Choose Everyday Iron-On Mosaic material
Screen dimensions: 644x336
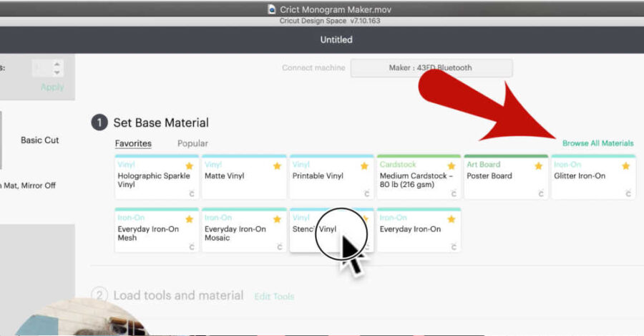(x=244, y=230)
